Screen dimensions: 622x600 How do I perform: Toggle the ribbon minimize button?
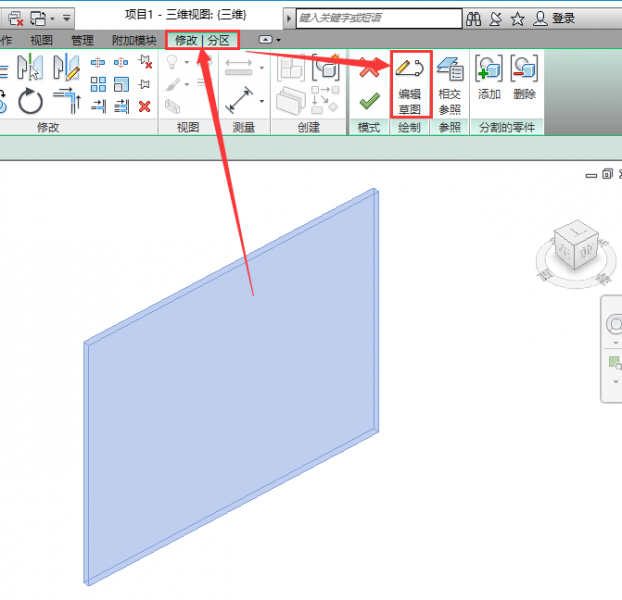(x=265, y=40)
